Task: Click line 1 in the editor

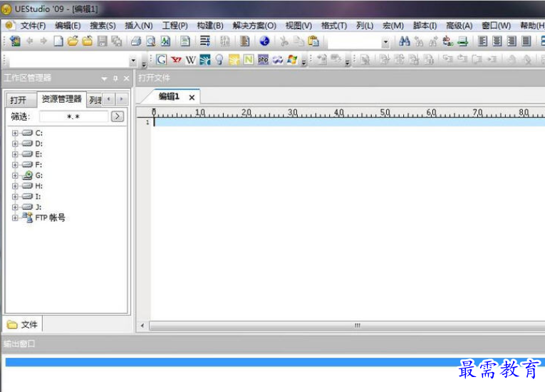Action: (348, 122)
